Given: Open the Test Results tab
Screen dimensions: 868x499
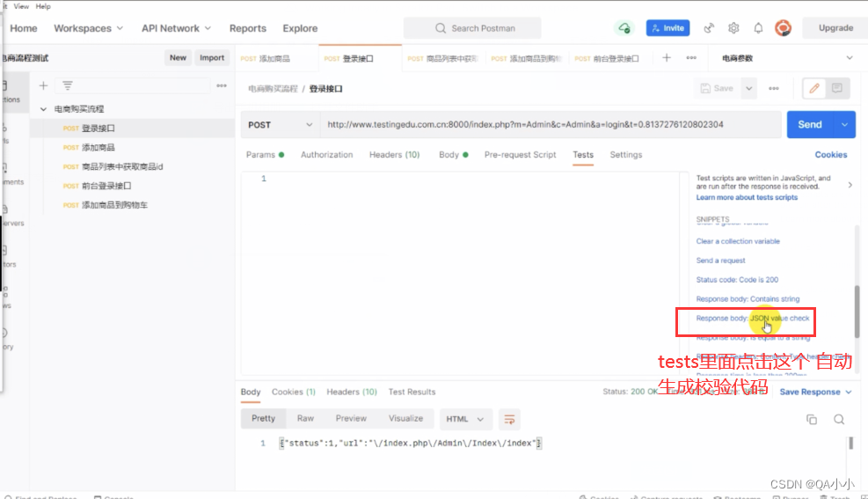Looking at the screenshot, I should [x=412, y=393].
